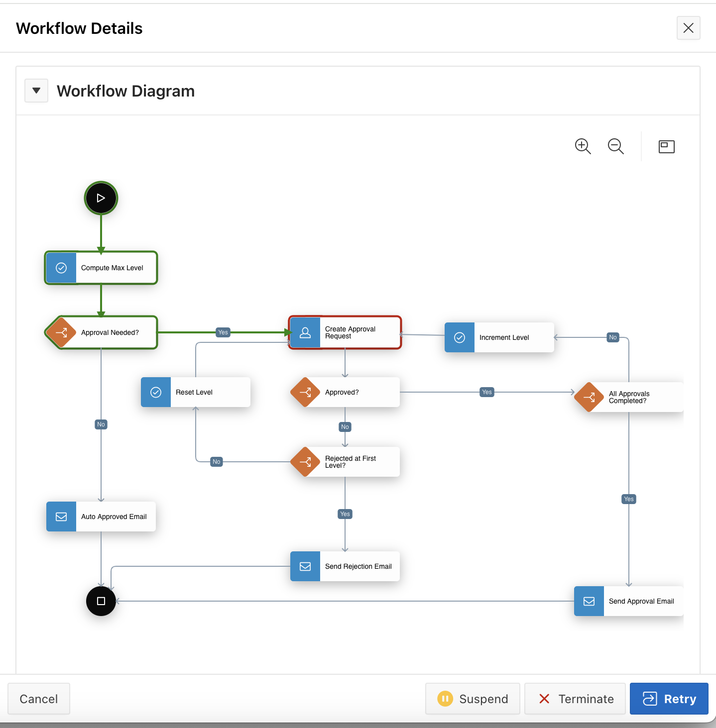This screenshot has width=716, height=728.
Task: Click the gateway diamond icon on Approved?
Action: click(x=305, y=392)
